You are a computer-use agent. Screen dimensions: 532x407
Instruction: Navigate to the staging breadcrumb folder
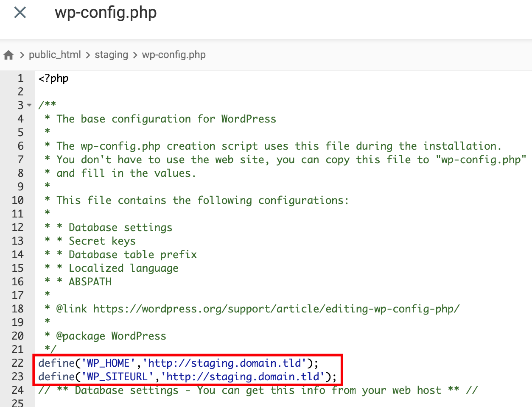pyautogui.click(x=111, y=55)
